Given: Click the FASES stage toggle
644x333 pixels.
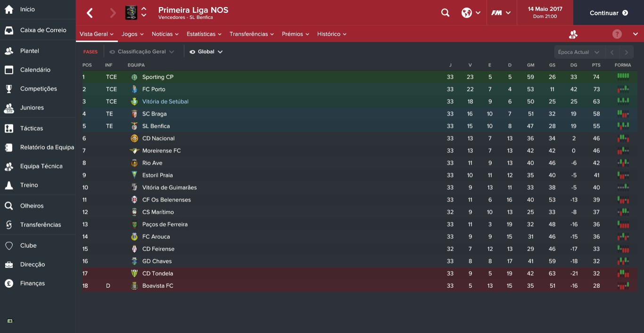Looking at the screenshot, I should click(91, 52).
